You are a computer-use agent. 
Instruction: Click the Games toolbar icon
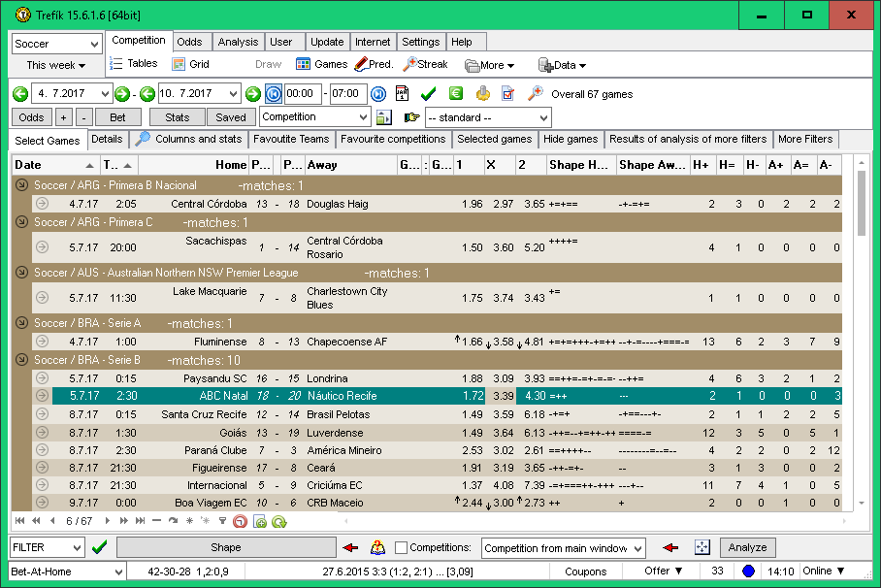321,64
